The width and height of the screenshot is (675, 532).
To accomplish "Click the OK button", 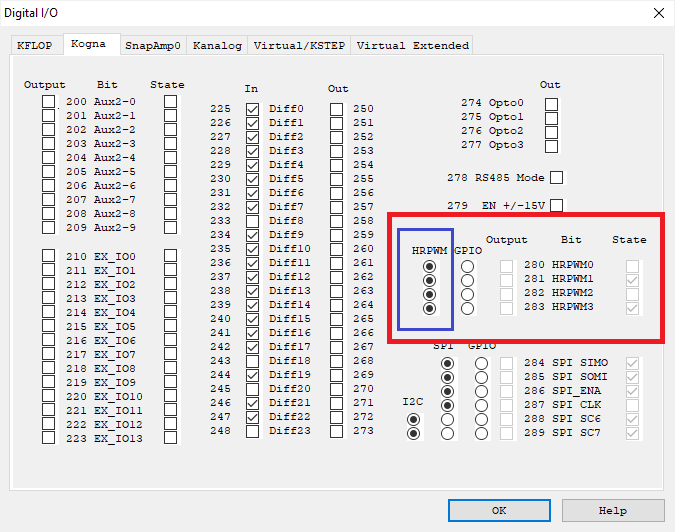I will (499, 510).
